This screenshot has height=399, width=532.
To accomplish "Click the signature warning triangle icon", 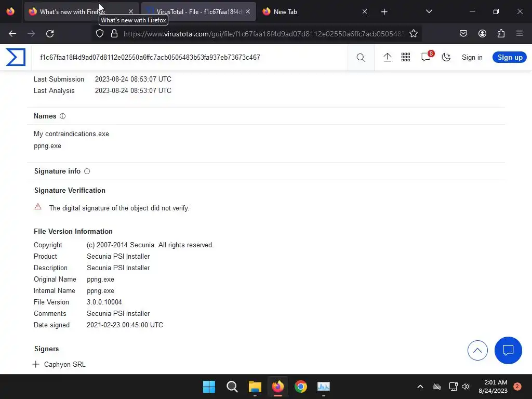I will pos(38,207).
